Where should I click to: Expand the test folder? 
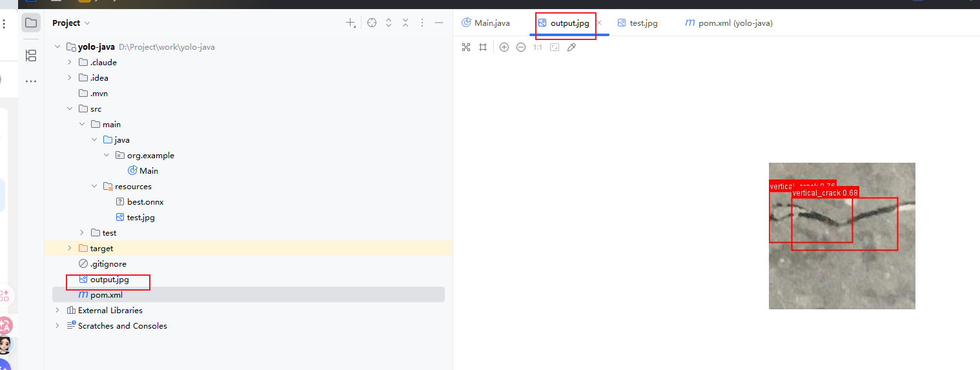tap(82, 233)
